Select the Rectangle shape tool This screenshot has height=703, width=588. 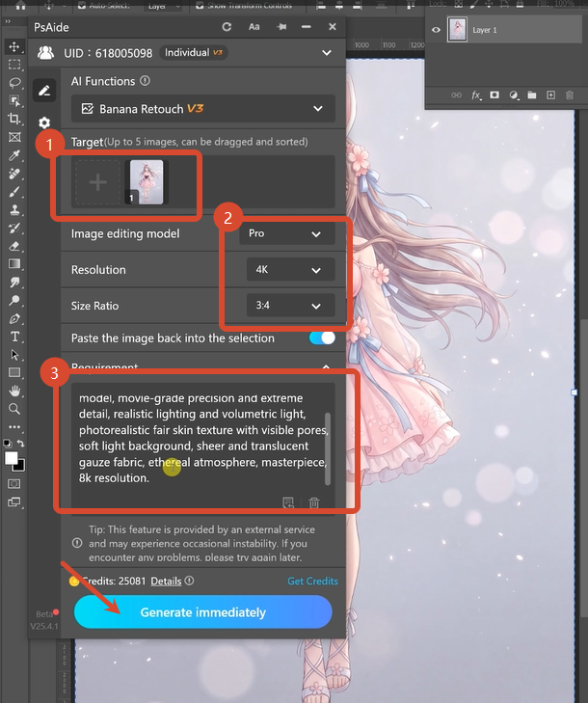(x=14, y=372)
